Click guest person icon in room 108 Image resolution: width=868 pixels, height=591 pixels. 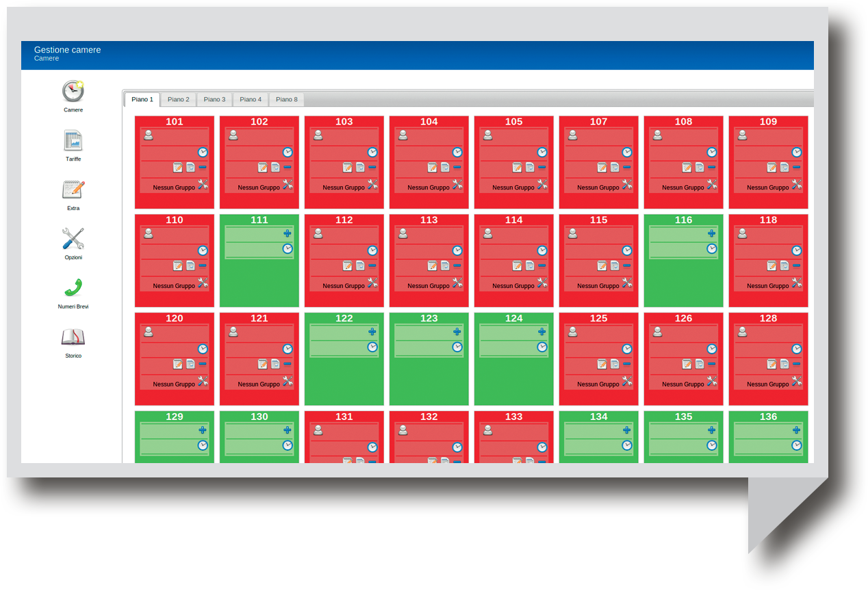pyautogui.click(x=658, y=135)
